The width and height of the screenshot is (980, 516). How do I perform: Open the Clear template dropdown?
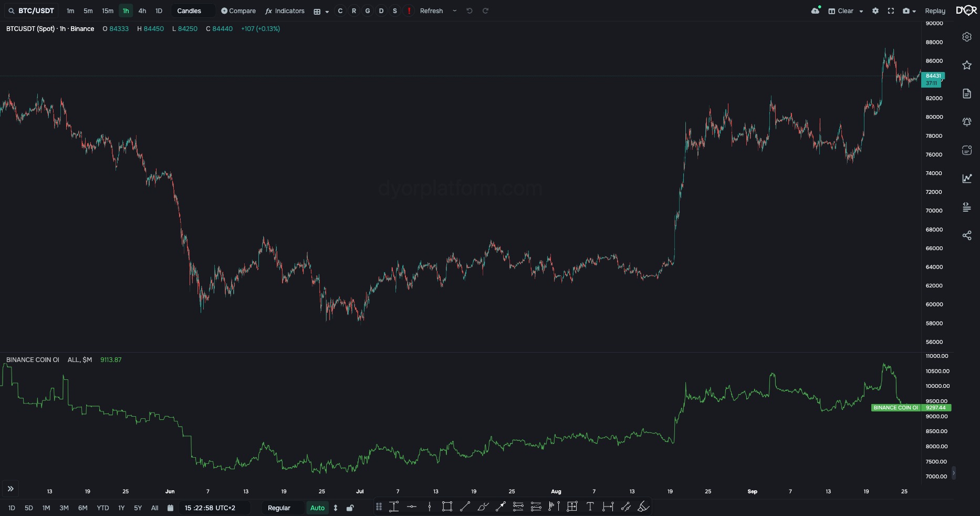tap(846, 11)
